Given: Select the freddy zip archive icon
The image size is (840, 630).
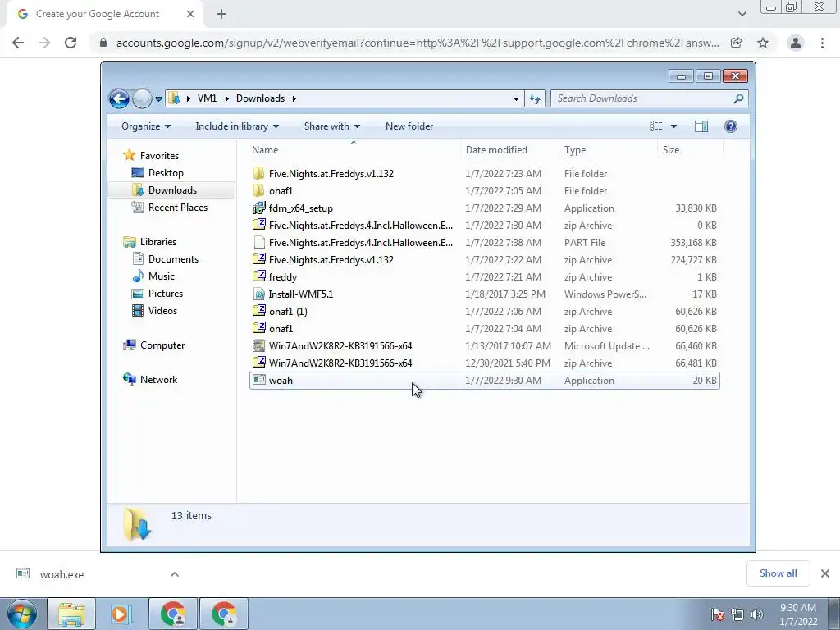Looking at the screenshot, I should [258, 276].
